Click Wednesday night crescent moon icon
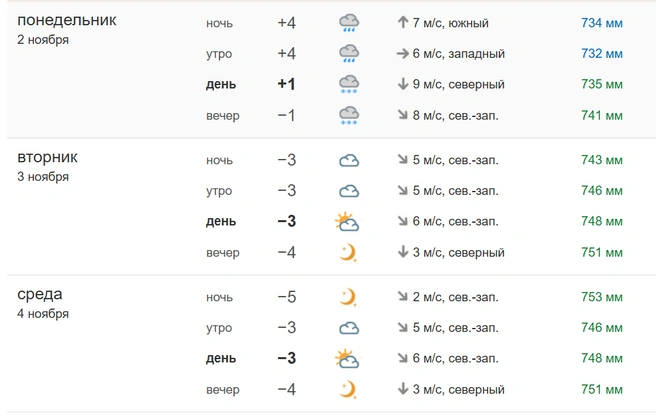 348,297
